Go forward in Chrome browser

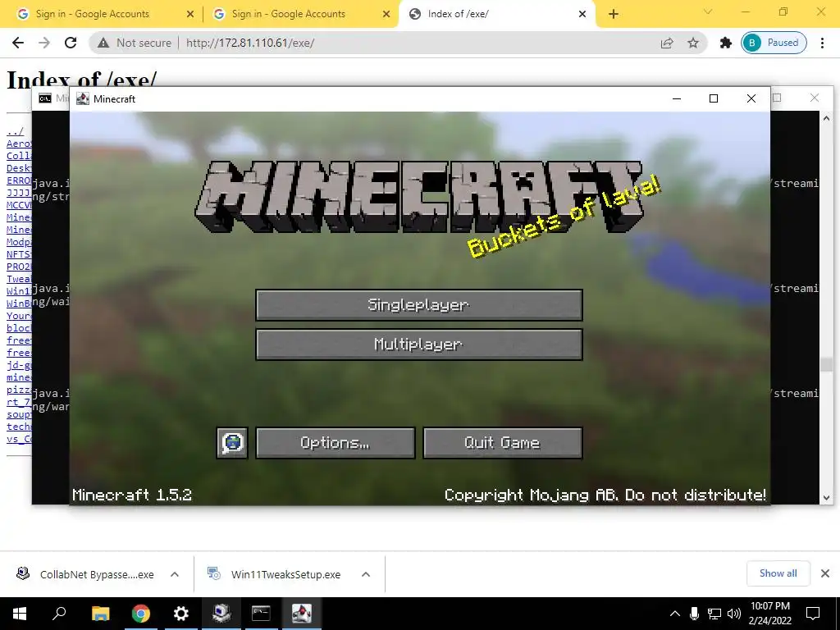coord(44,43)
